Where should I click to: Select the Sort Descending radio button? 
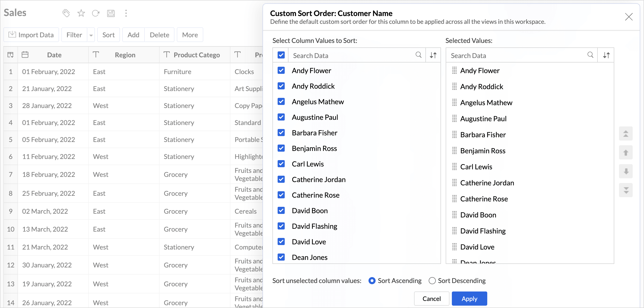coord(432,280)
